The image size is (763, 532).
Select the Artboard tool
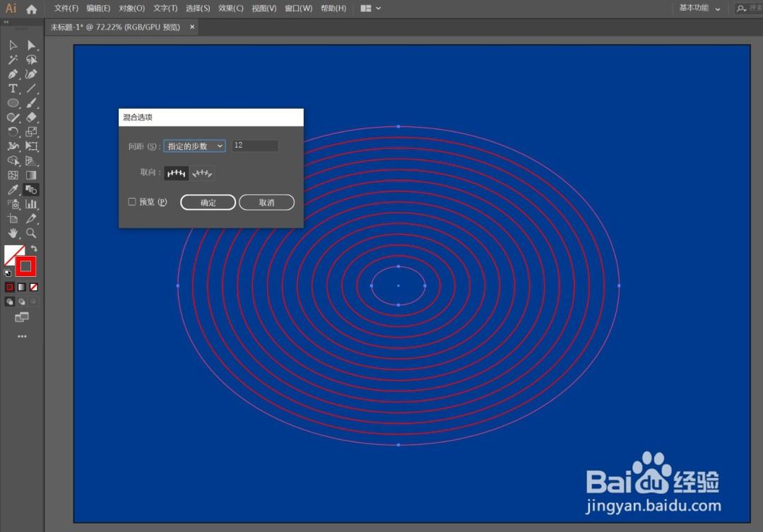click(x=13, y=218)
